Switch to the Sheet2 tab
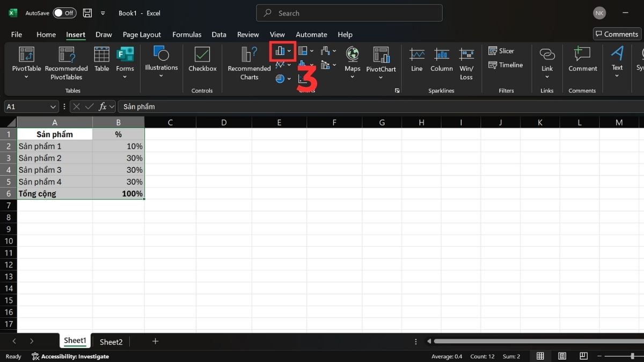Screen dimensions: 644x362 (x=111, y=342)
